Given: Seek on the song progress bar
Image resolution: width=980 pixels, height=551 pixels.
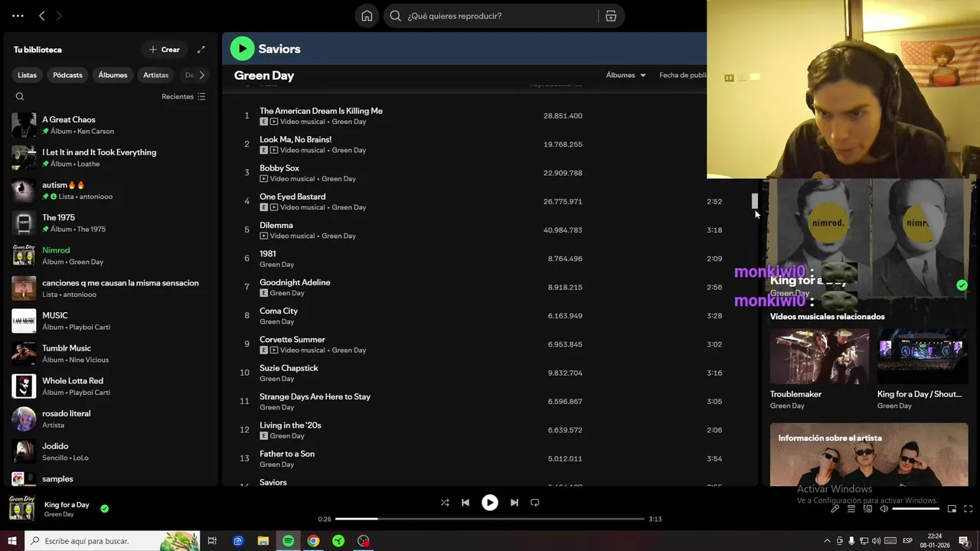Looking at the screenshot, I should 490,519.
